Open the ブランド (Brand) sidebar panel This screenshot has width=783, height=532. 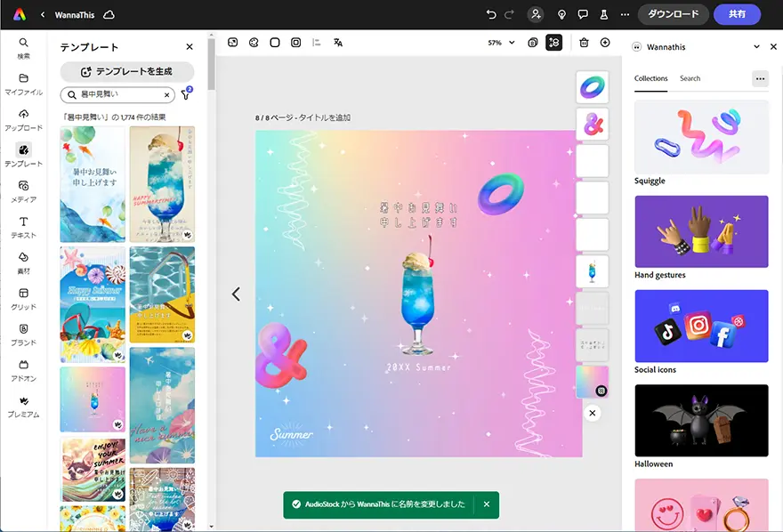pyautogui.click(x=23, y=334)
